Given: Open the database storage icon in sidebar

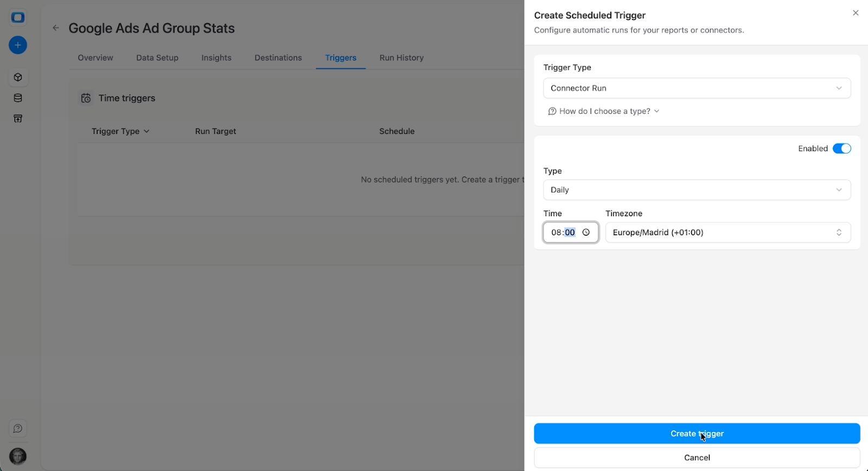Looking at the screenshot, I should (x=18, y=98).
